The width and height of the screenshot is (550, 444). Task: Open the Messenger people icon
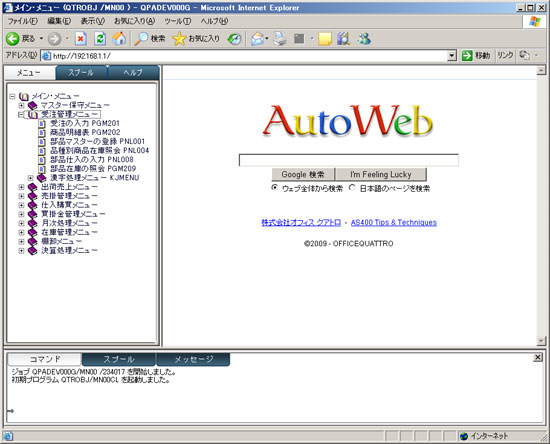click(364, 39)
